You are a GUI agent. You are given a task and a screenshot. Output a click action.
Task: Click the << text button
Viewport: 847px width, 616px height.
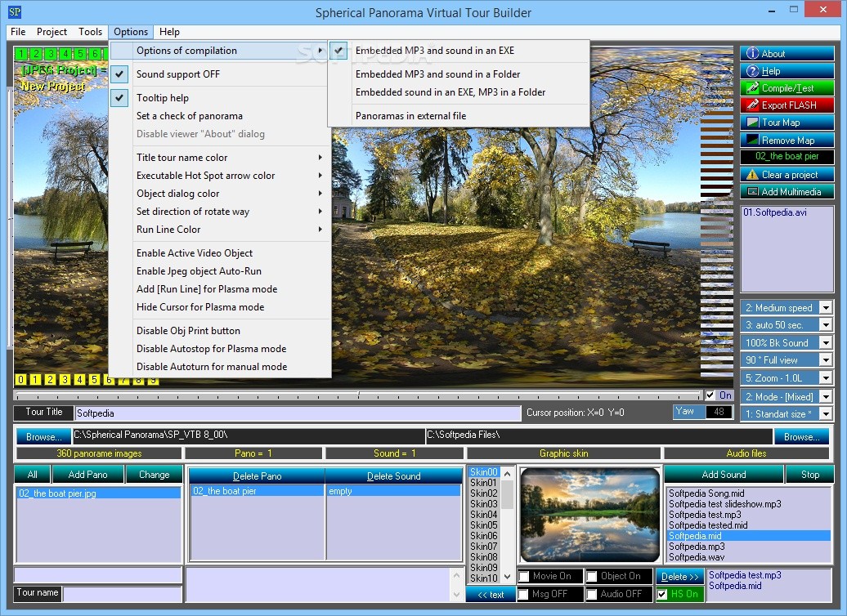pyautogui.click(x=491, y=595)
